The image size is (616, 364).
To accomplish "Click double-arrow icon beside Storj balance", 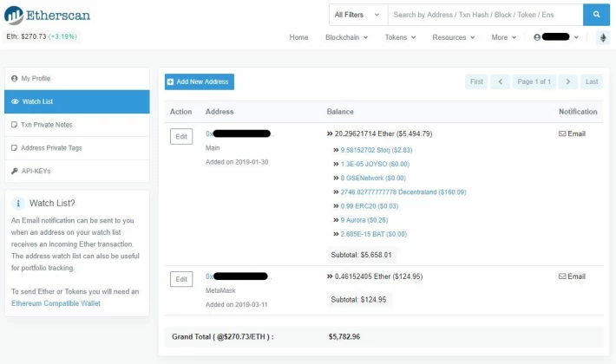I will coord(336,150).
